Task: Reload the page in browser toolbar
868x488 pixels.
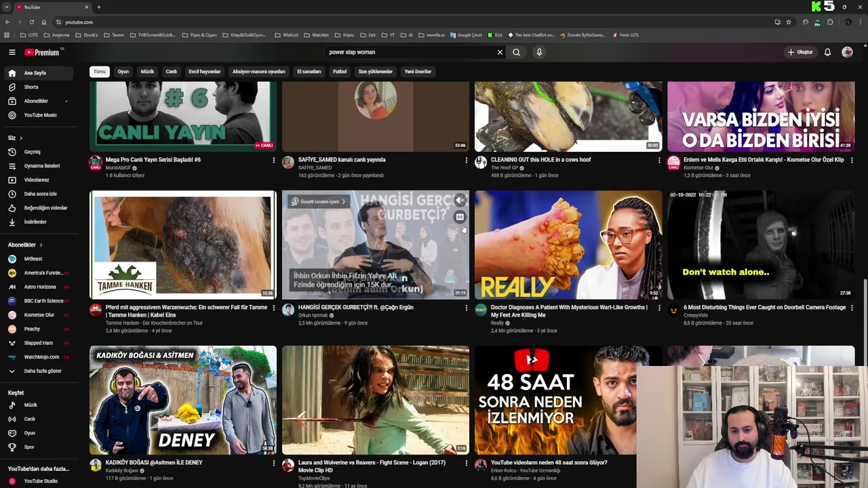Action: [31, 22]
